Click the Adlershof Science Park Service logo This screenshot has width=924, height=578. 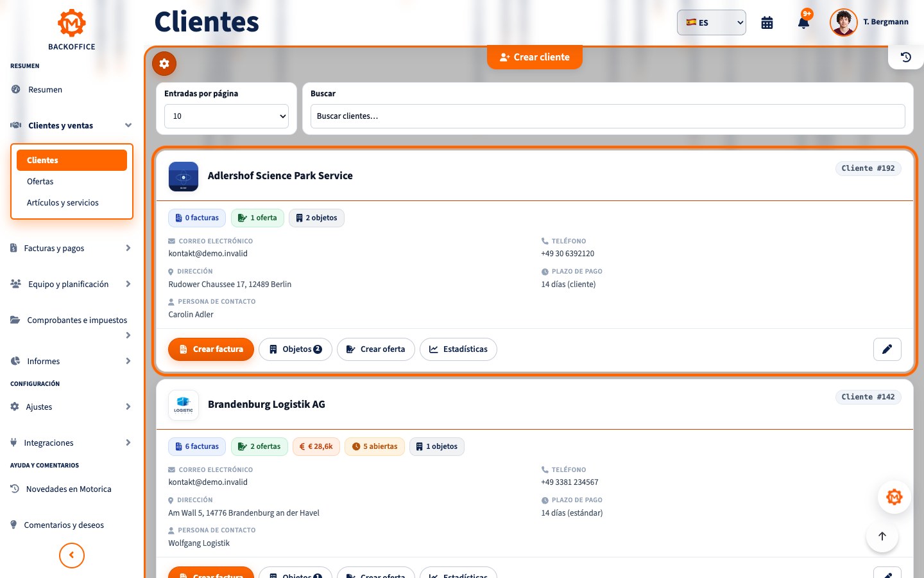(x=184, y=177)
